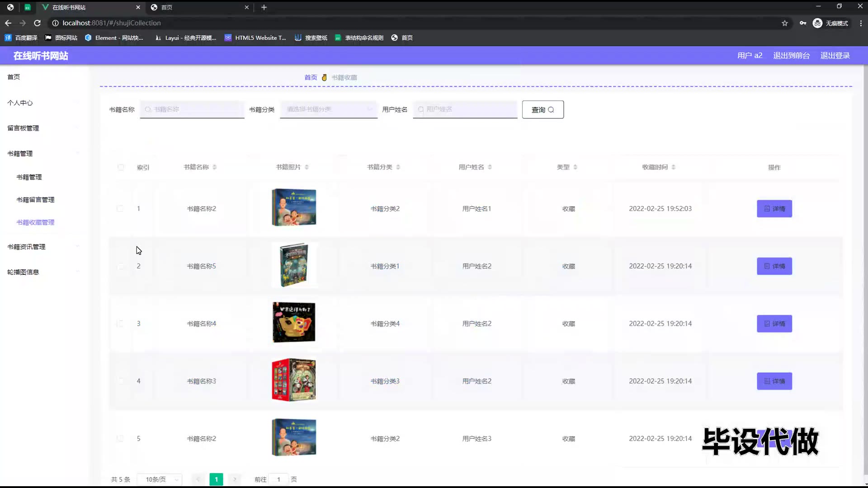Image resolution: width=868 pixels, height=488 pixels.
Task: Check the checkbox for row 3
Action: pyautogui.click(x=120, y=324)
